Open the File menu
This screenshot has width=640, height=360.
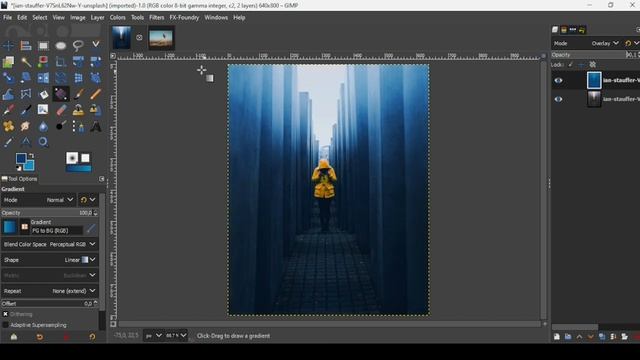click(x=7, y=18)
